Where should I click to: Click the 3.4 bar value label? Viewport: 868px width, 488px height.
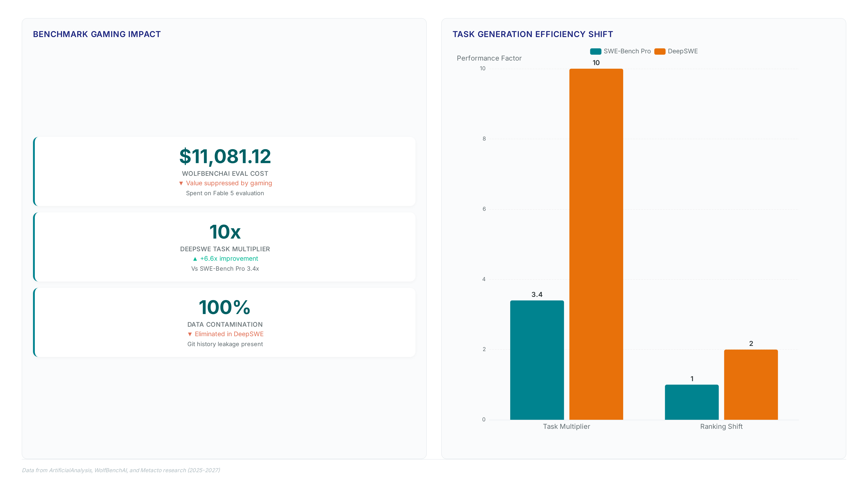(x=537, y=295)
